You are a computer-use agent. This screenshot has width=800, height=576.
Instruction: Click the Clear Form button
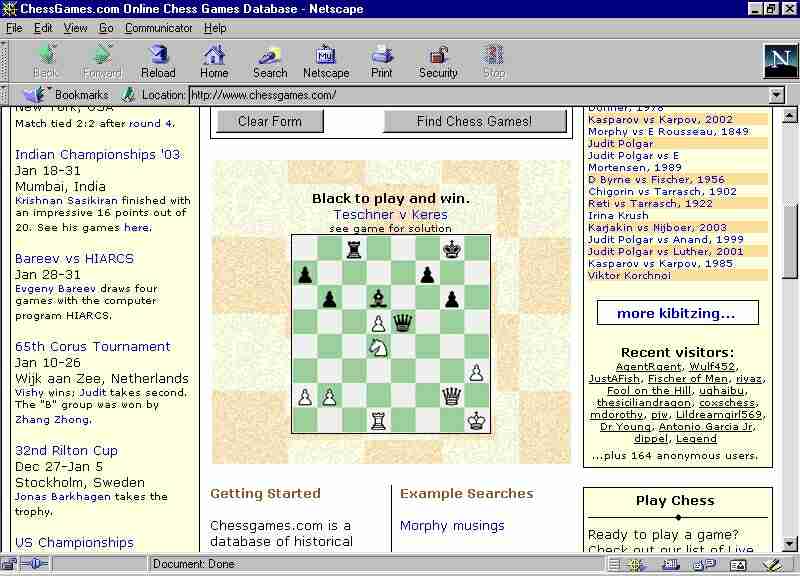(270, 121)
